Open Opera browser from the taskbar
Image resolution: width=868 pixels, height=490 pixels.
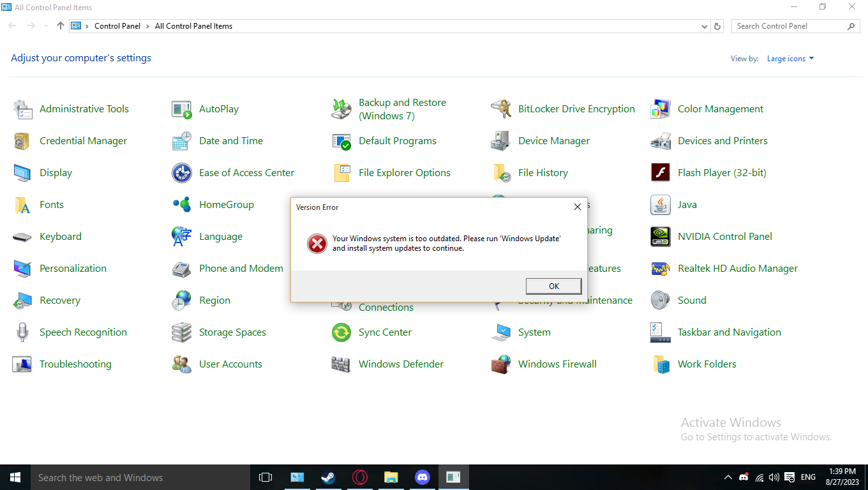360,477
